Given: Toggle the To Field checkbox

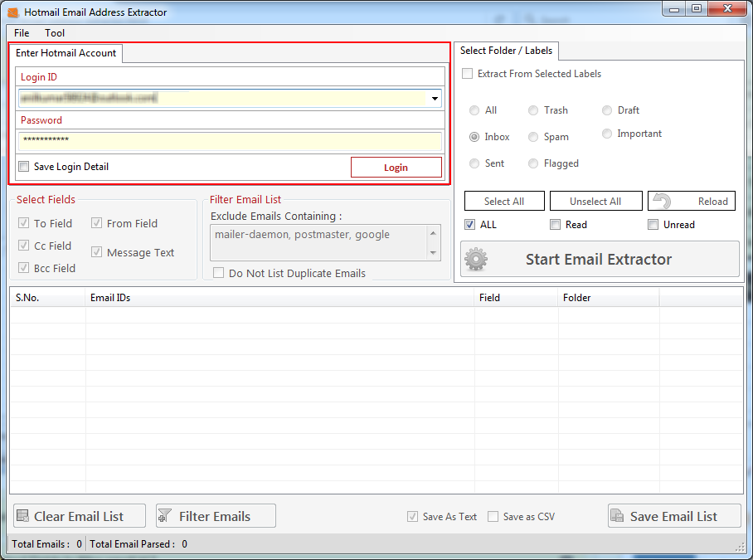Looking at the screenshot, I should click(x=23, y=223).
